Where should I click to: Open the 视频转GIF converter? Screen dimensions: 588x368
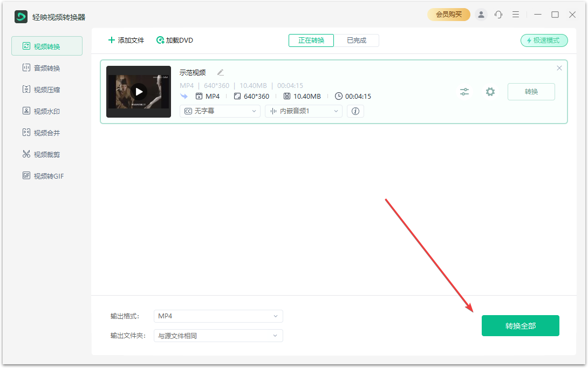tap(47, 175)
